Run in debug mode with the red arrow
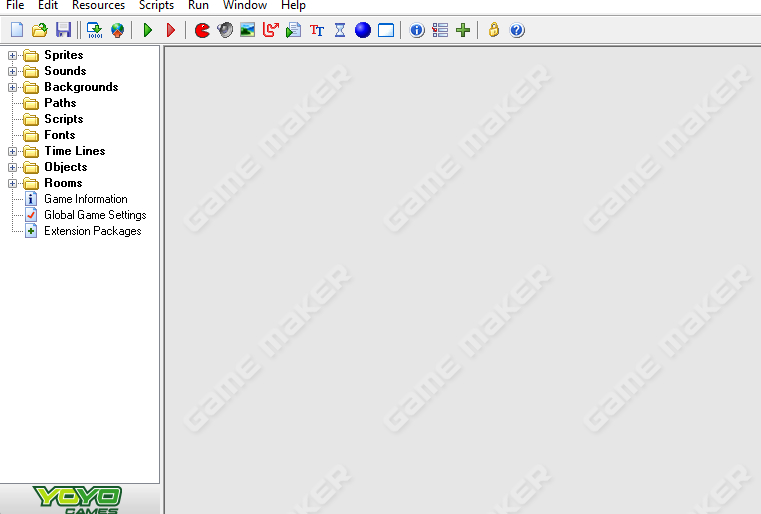The width and height of the screenshot is (761, 514). (171, 30)
